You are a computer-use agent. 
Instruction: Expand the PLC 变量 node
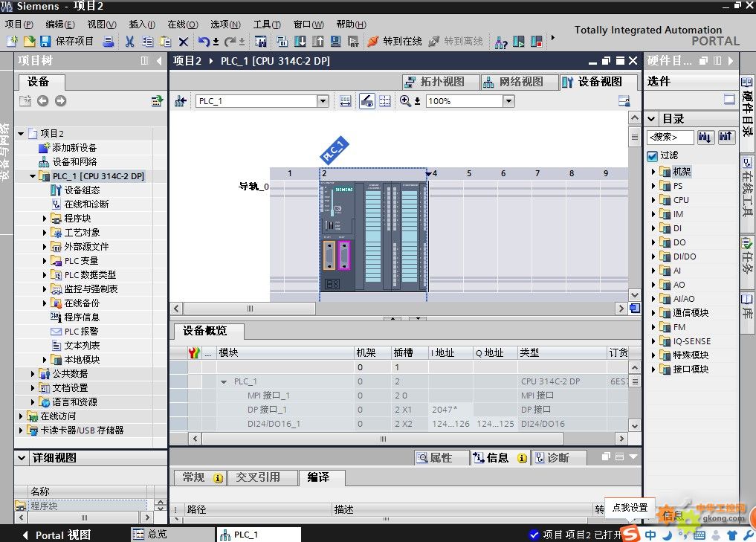pos(45,261)
